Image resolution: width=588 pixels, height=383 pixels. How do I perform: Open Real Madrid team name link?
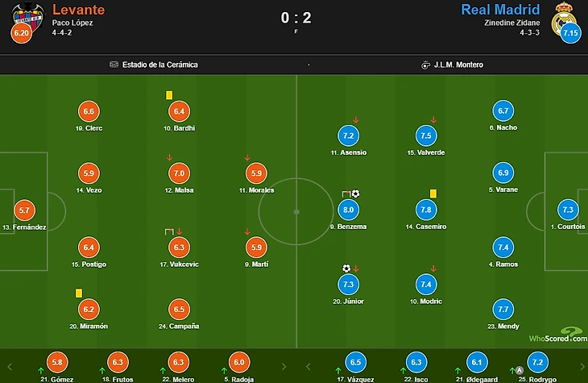click(x=500, y=10)
